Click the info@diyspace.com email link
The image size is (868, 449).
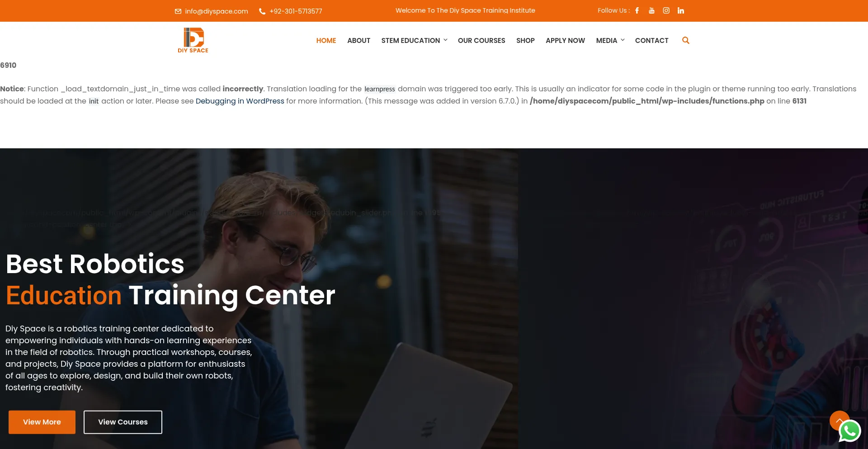pos(217,11)
